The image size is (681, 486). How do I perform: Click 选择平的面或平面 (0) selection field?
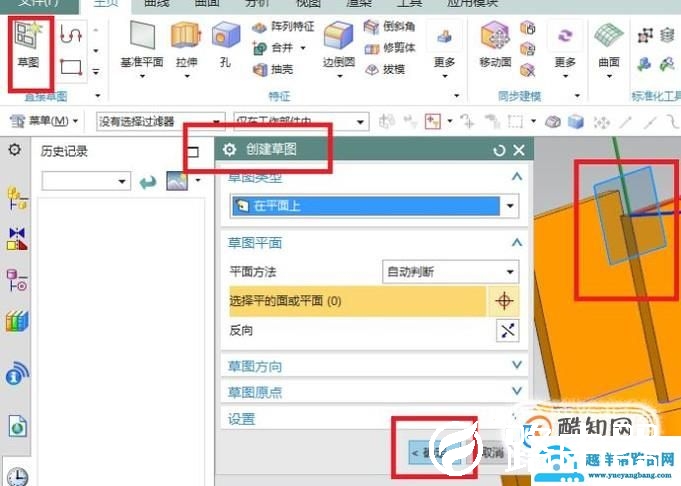pyautogui.click(x=357, y=301)
